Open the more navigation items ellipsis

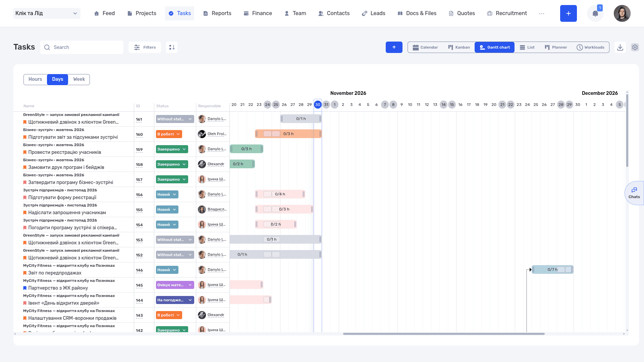542,13
